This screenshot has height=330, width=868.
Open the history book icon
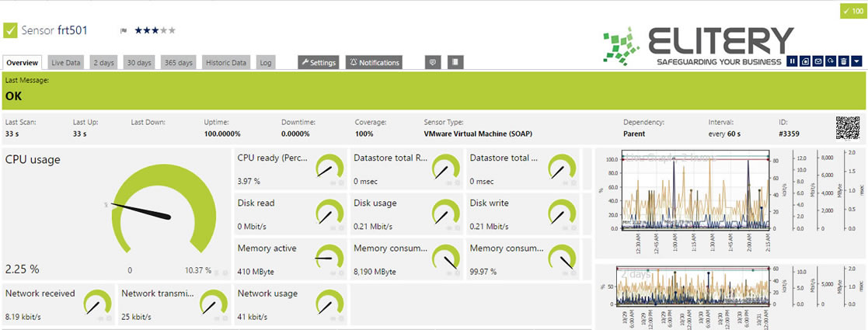point(455,62)
